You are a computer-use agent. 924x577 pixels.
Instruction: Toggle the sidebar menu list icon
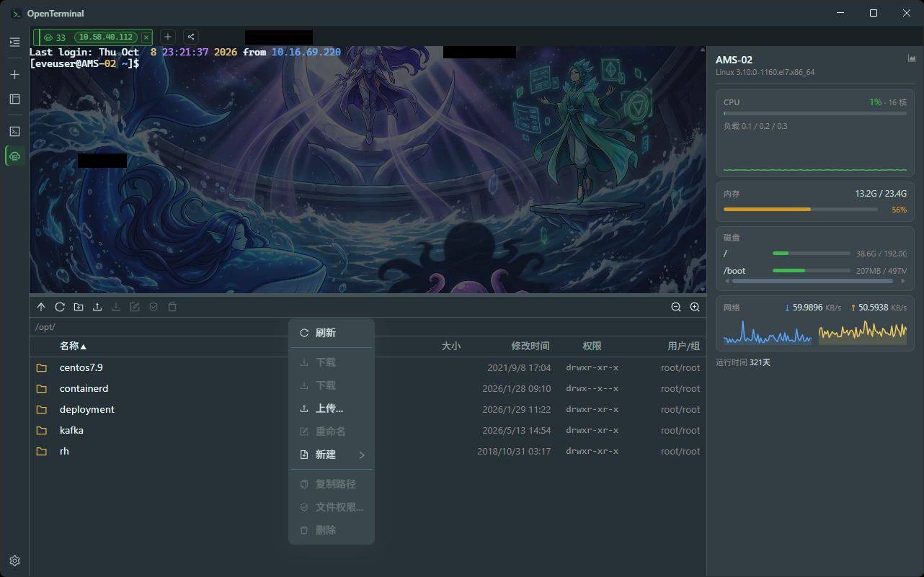pyautogui.click(x=14, y=43)
